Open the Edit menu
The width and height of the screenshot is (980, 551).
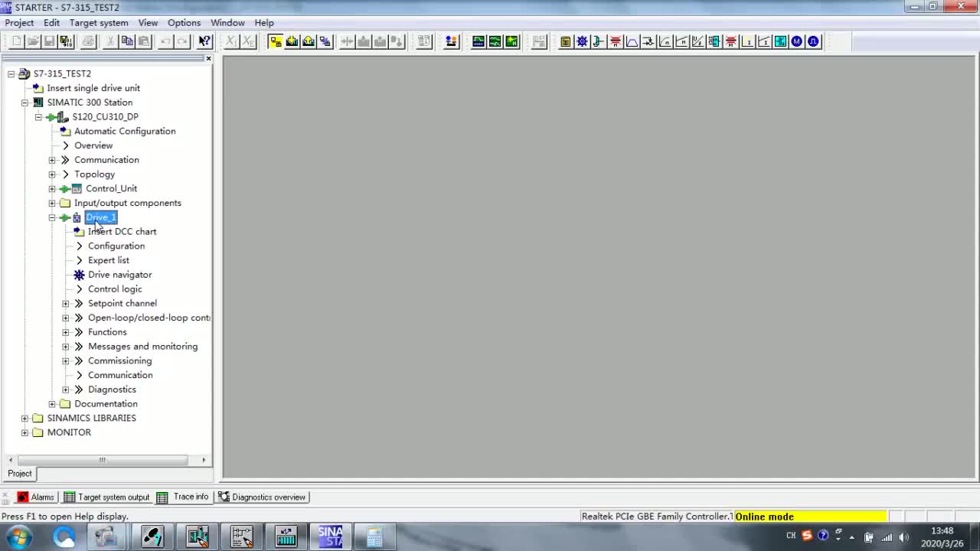51,23
